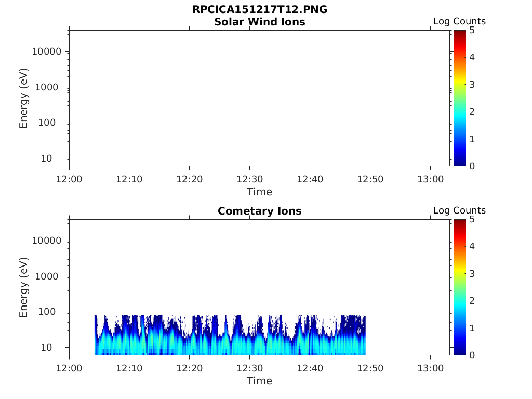Viewport: 532px width, 399px height.
Task: Click colorbar value 1 in Solar Wind plot
Action: (x=472, y=139)
